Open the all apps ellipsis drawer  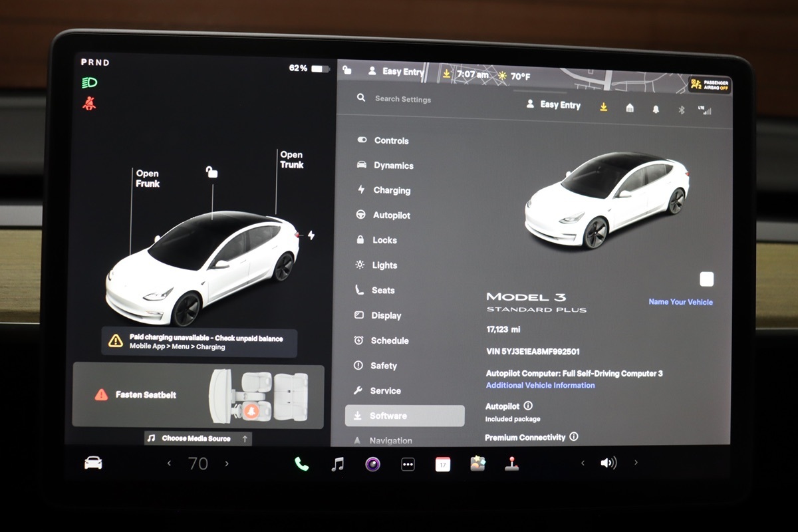(408, 463)
